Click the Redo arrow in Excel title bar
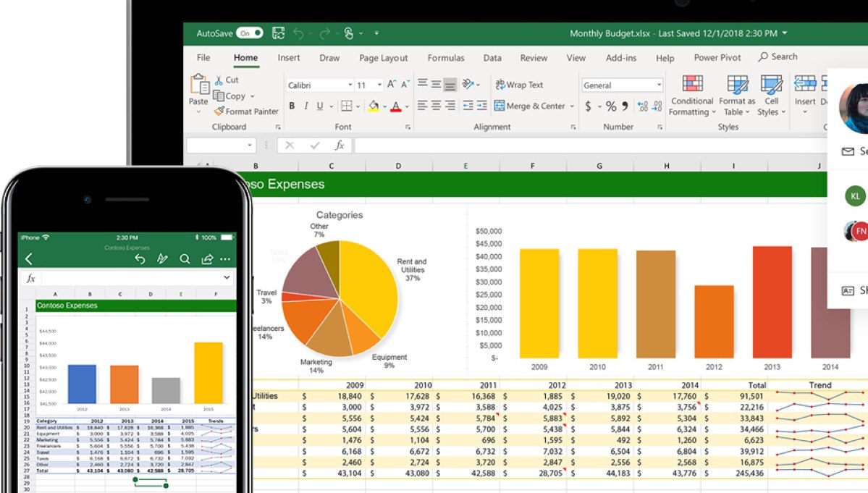 tap(325, 33)
